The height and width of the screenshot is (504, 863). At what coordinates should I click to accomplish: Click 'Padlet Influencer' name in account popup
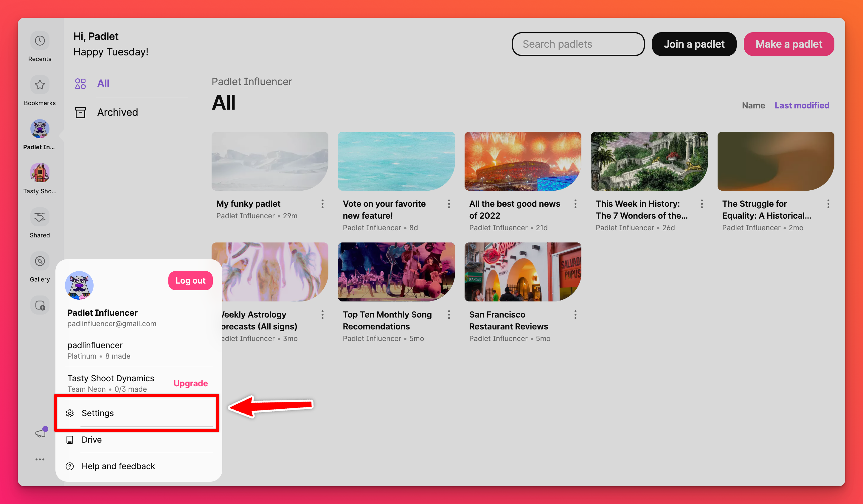[103, 313]
